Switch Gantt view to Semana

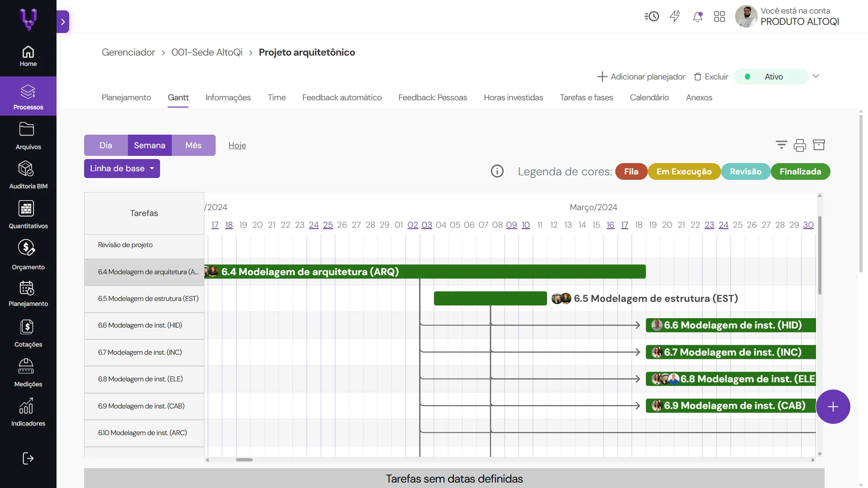point(150,145)
